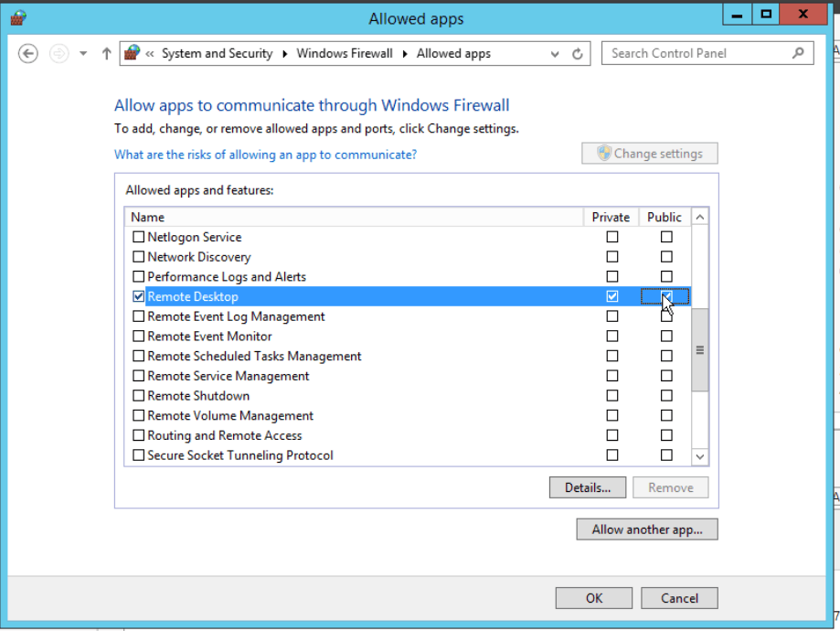Click the Back navigation arrow
The width and height of the screenshot is (840, 631).
click(x=28, y=54)
